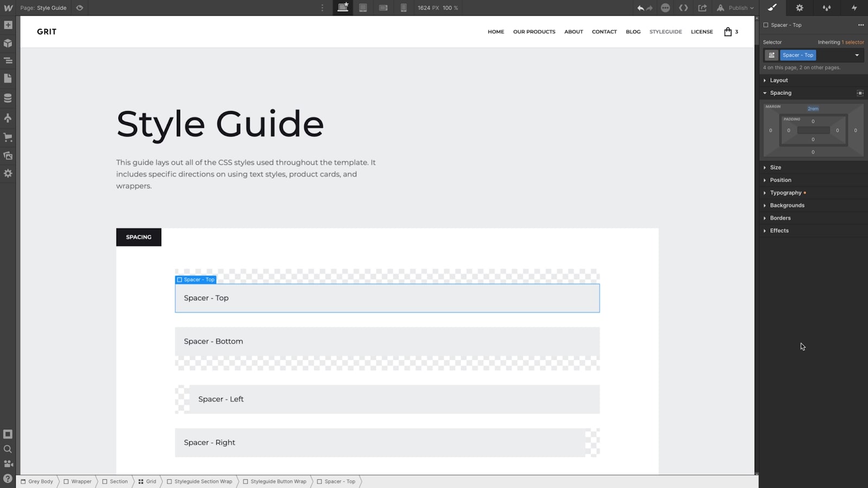The image size is (868, 488).
Task: Open the help question mark icon
Action: [x=8, y=478]
